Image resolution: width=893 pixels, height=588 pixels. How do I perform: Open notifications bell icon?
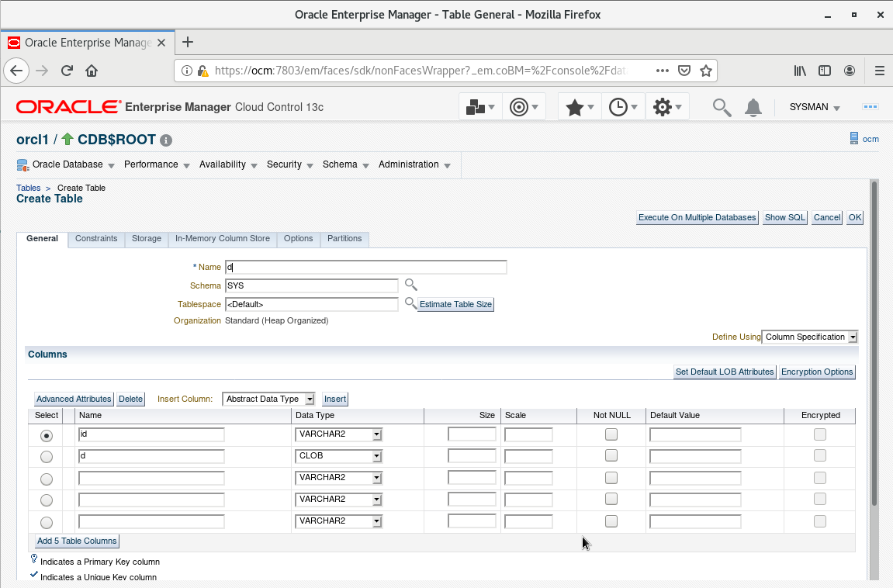[753, 107]
